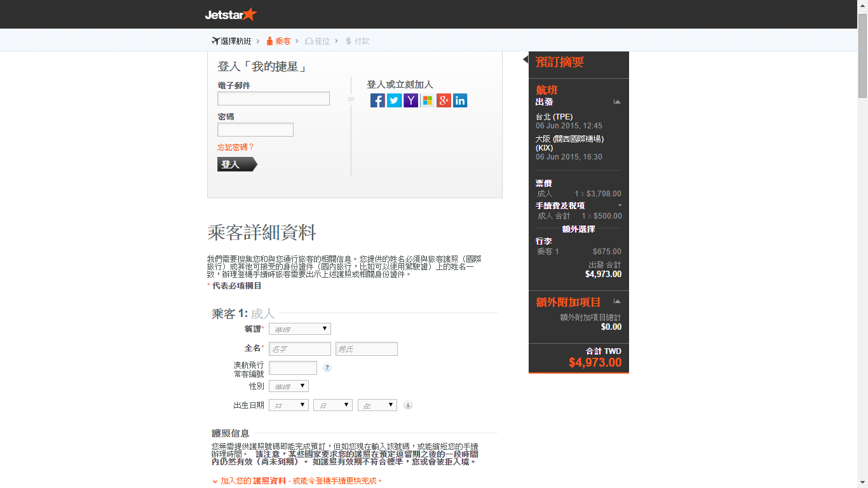Click the 電子郵件 input field
The height and width of the screenshot is (488, 868).
(x=273, y=98)
